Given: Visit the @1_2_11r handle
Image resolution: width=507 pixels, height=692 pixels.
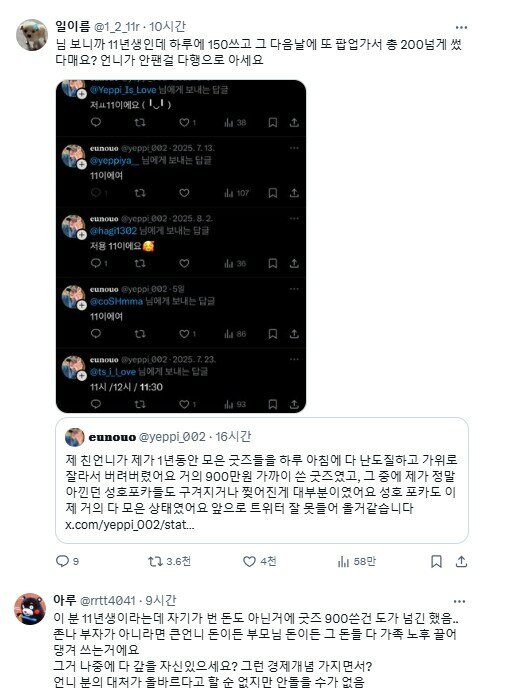Looking at the screenshot, I should [x=117, y=27].
